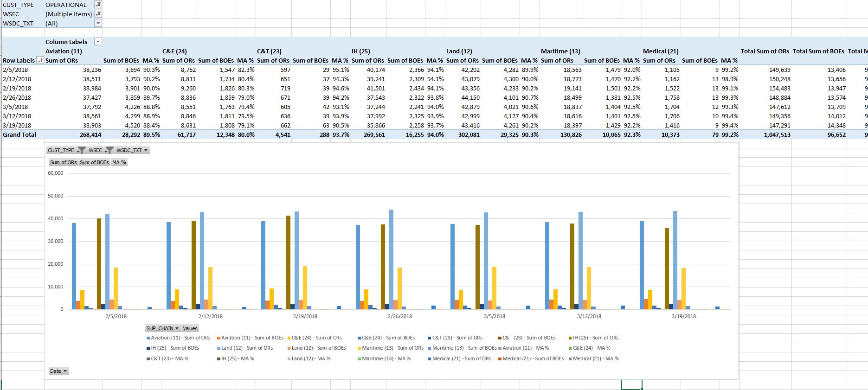Viewport: 868px width, 390px height.
Task: Select the Aviation (11) column header cell
Action: (64, 51)
